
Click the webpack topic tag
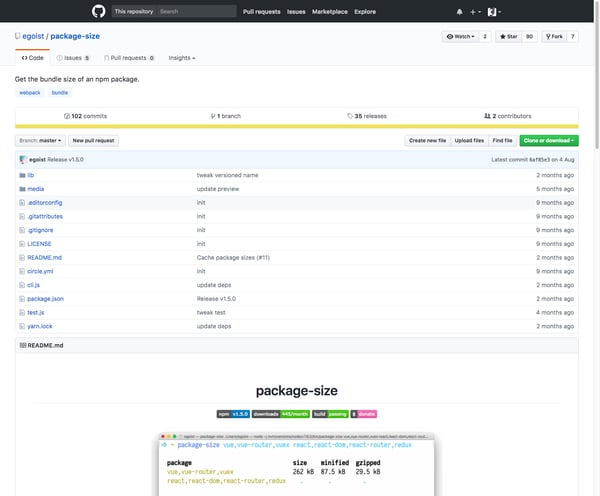[30, 93]
